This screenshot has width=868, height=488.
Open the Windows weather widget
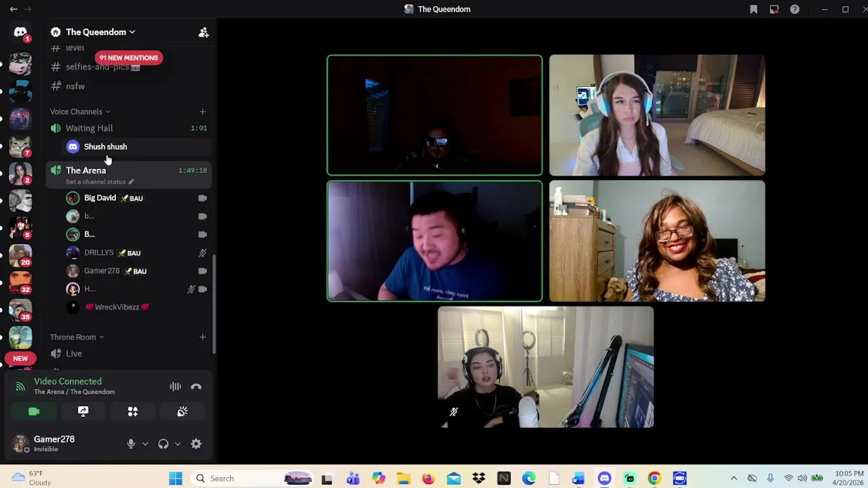click(31, 478)
